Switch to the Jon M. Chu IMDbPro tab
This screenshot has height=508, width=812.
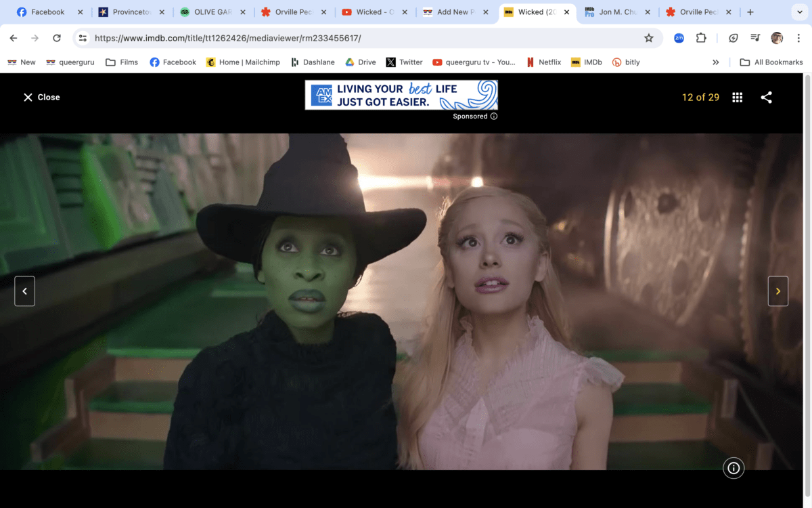click(617, 12)
